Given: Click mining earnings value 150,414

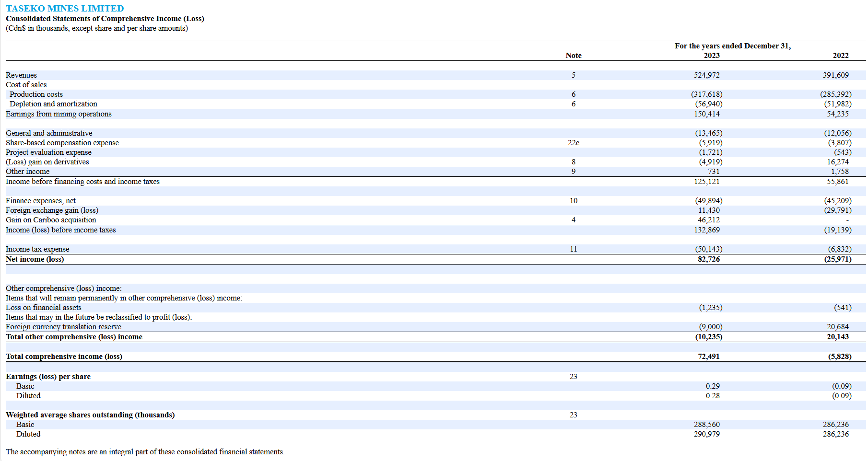Looking at the screenshot, I should click(707, 114).
